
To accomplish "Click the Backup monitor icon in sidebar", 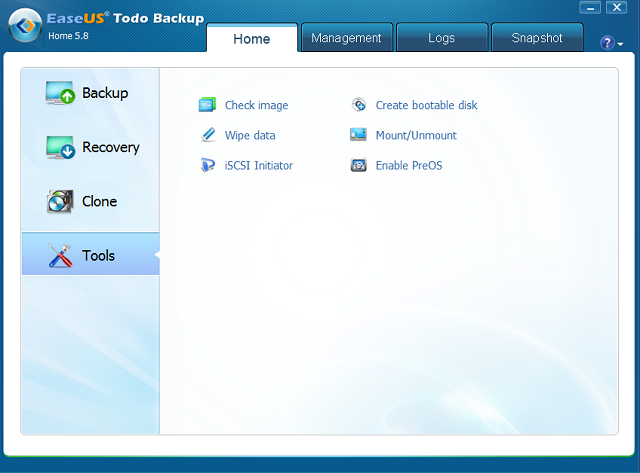I will coord(60,94).
